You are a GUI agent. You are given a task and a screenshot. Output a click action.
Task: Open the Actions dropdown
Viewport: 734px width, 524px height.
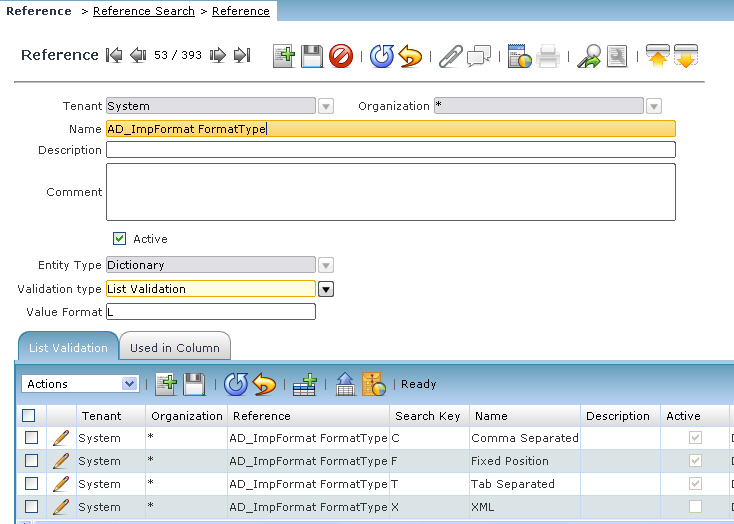pos(80,384)
